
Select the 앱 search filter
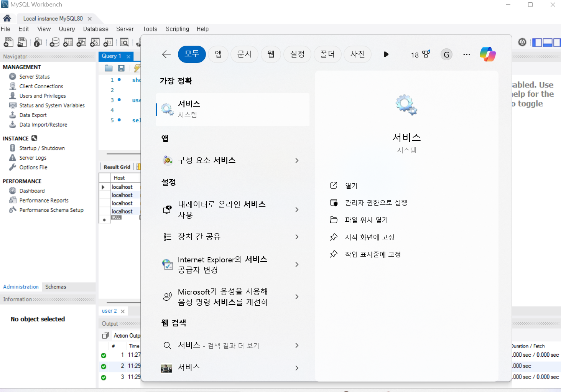(218, 54)
